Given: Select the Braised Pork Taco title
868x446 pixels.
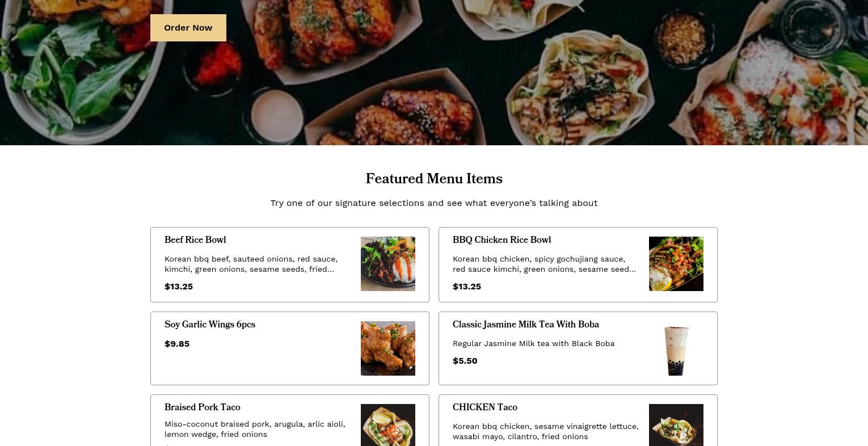Looking at the screenshot, I should coord(203,407).
